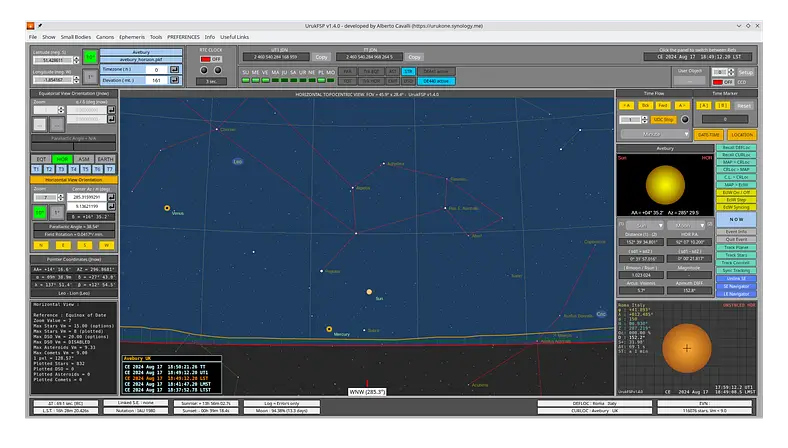Apply Timezone value with enter arrow icon
The height and width of the screenshot is (448, 788).
click(174, 70)
